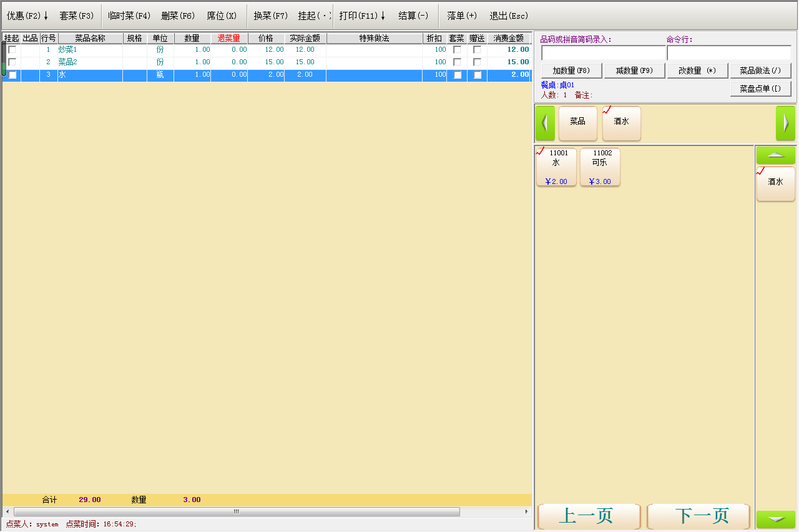799x532 pixels.
Task: Focus the 品码或拼音简码录入 input field
Action: (603, 53)
